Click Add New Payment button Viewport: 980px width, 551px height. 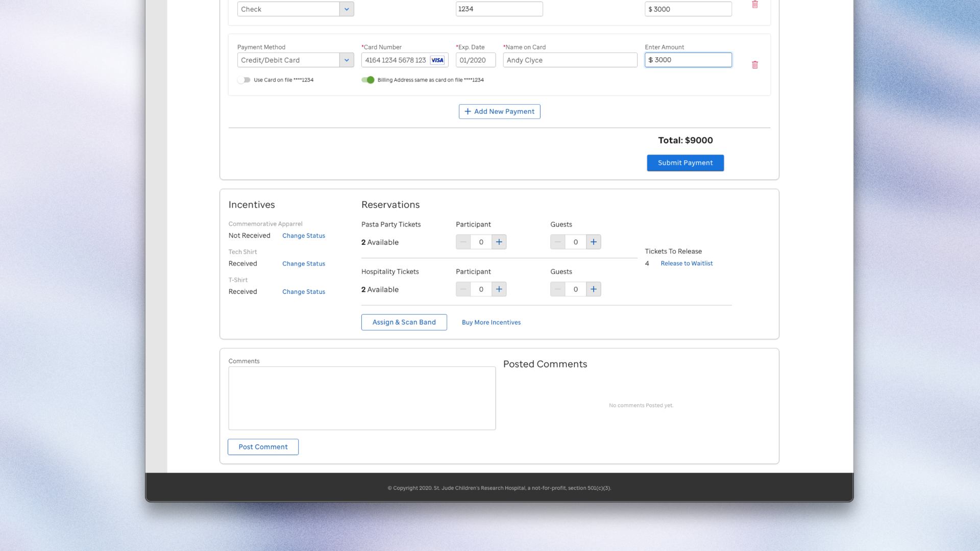499,112
